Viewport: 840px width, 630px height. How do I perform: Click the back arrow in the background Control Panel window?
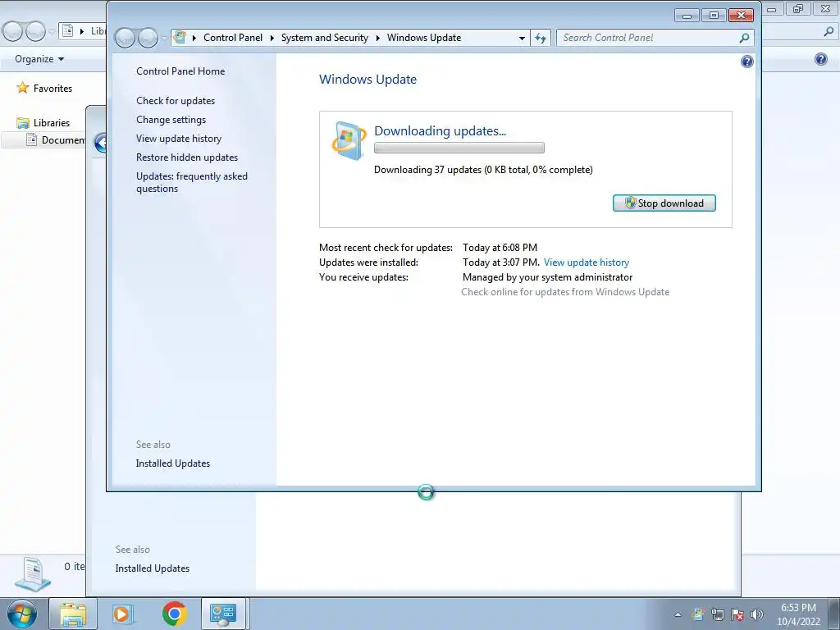click(99, 143)
